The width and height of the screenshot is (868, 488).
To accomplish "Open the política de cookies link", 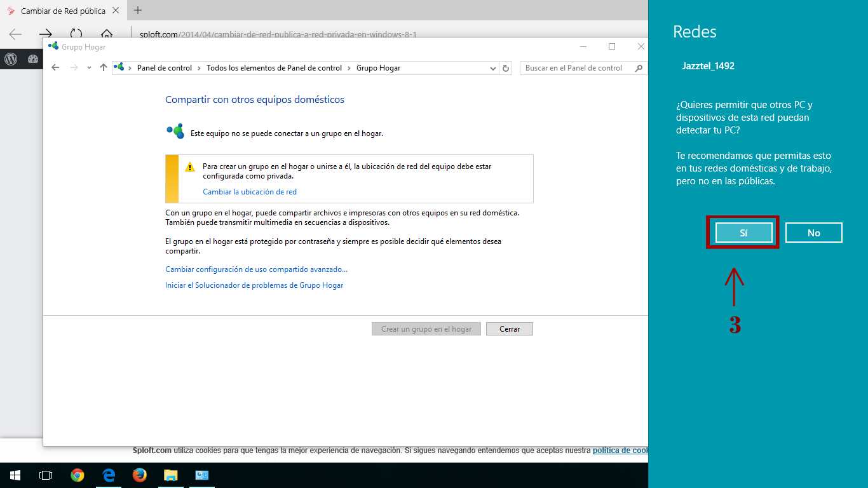I will coord(620,450).
